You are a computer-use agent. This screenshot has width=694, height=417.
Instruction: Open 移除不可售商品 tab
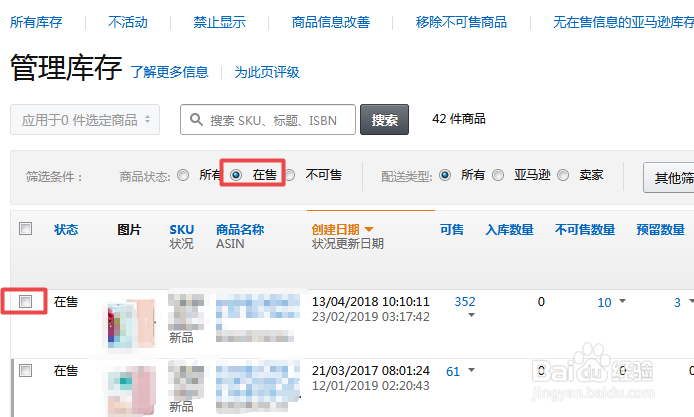pyautogui.click(x=461, y=22)
